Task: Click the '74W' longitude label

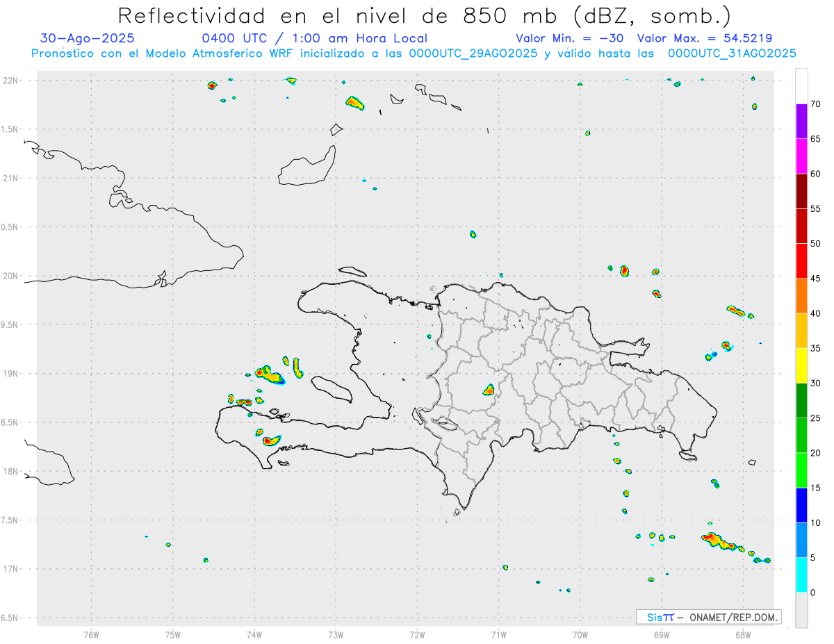Action: click(x=254, y=634)
